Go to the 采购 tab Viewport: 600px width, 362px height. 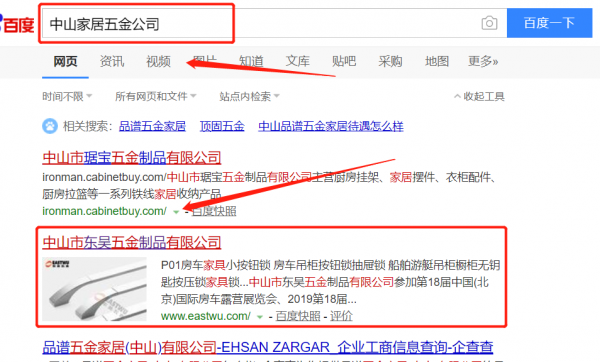point(390,61)
